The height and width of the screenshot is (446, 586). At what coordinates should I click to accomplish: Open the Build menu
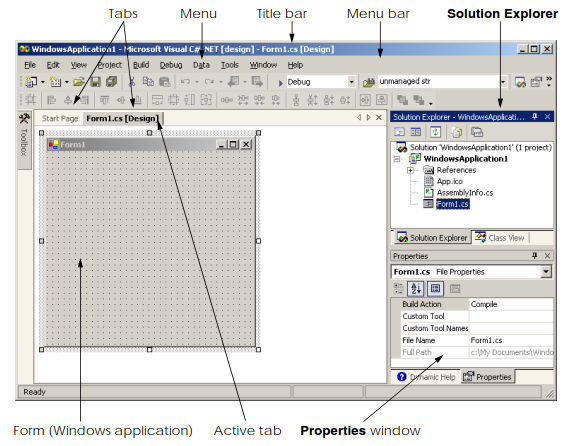[x=141, y=65]
